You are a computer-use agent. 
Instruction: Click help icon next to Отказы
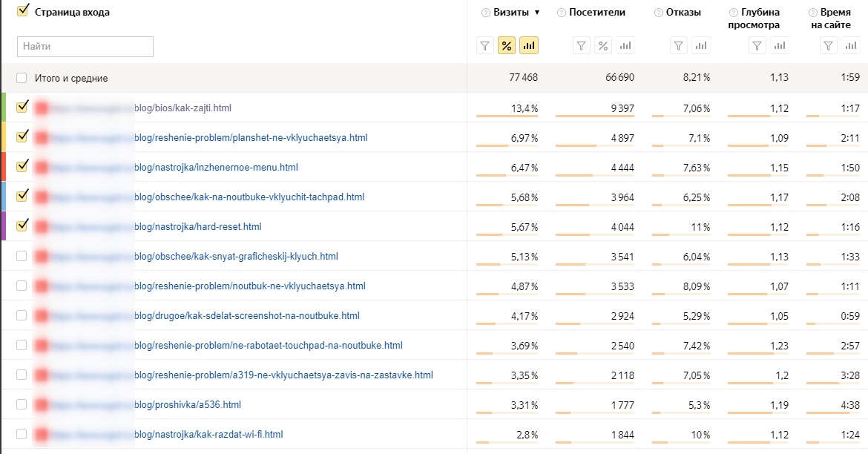pos(660,13)
